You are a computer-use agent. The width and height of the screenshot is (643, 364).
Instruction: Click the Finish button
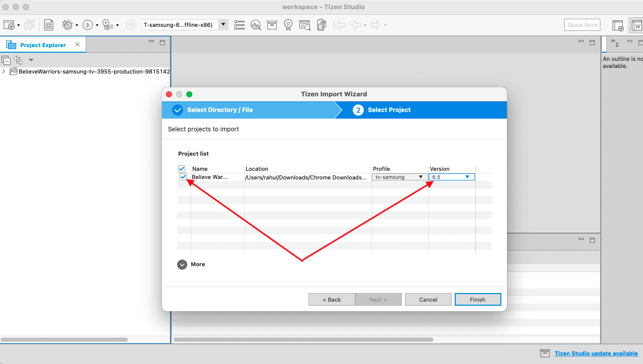coord(478,300)
